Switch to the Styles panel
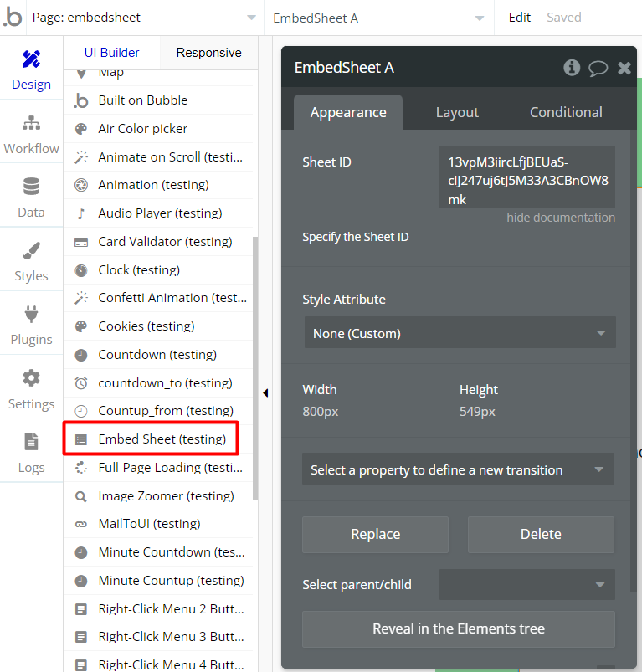This screenshot has width=642, height=672. coord(31,261)
